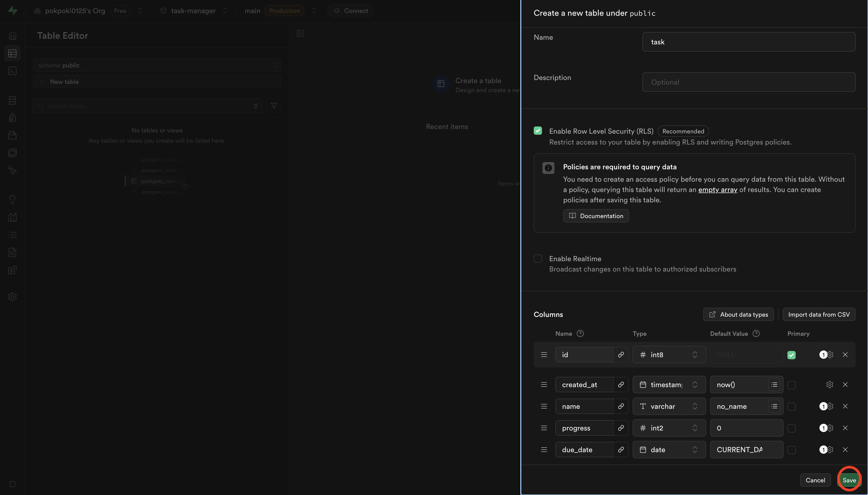
Task: Click drag handle of name column row
Action: click(544, 406)
